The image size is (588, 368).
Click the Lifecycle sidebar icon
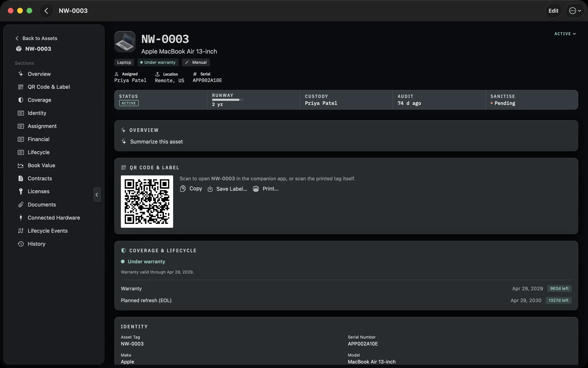pyautogui.click(x=21, y=152)
